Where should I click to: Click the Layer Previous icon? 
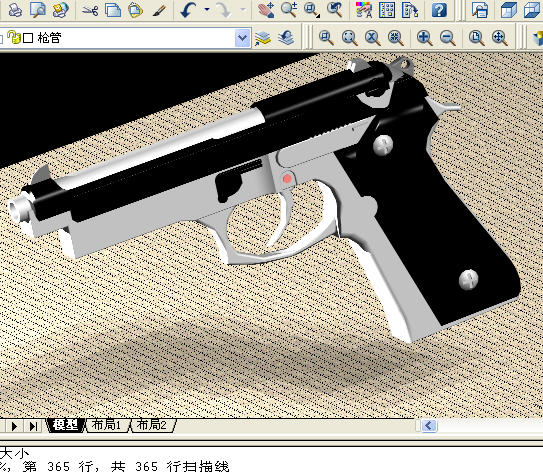[x=286, y=38]
